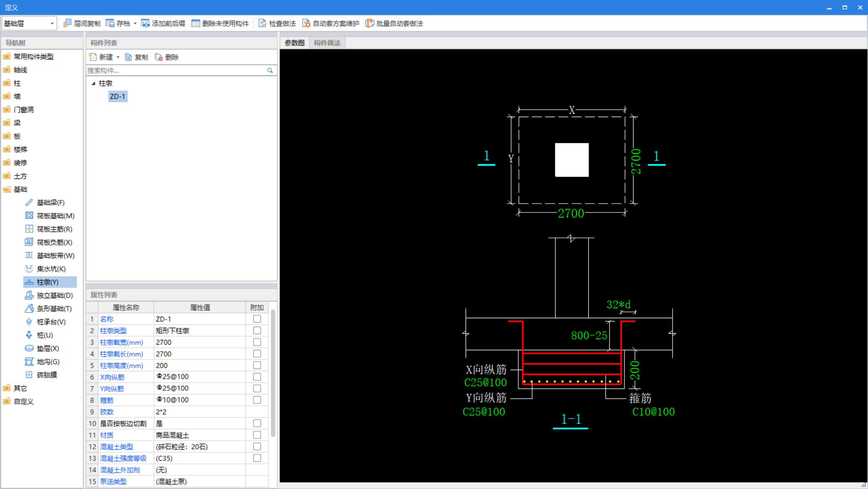Screen dimensions: 868x489
Task: Click the 检查做法 icon
Action: pos(262,24)
